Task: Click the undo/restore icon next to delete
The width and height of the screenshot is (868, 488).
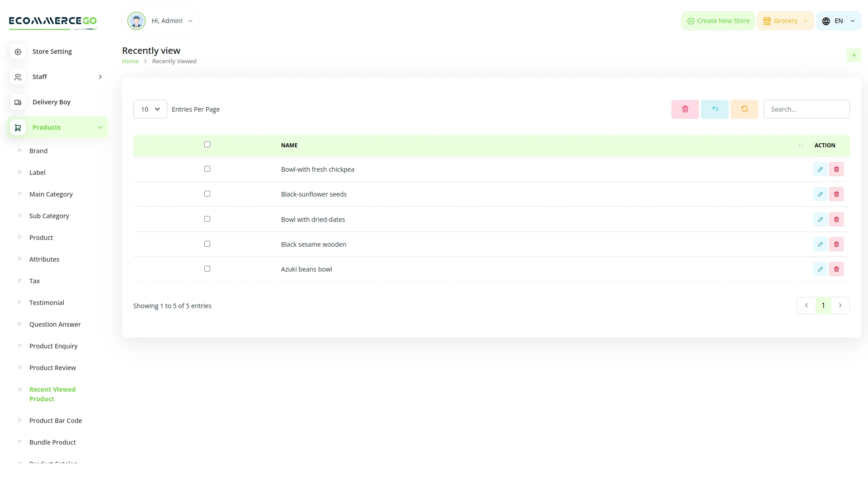Action: [x=714, y=109]
